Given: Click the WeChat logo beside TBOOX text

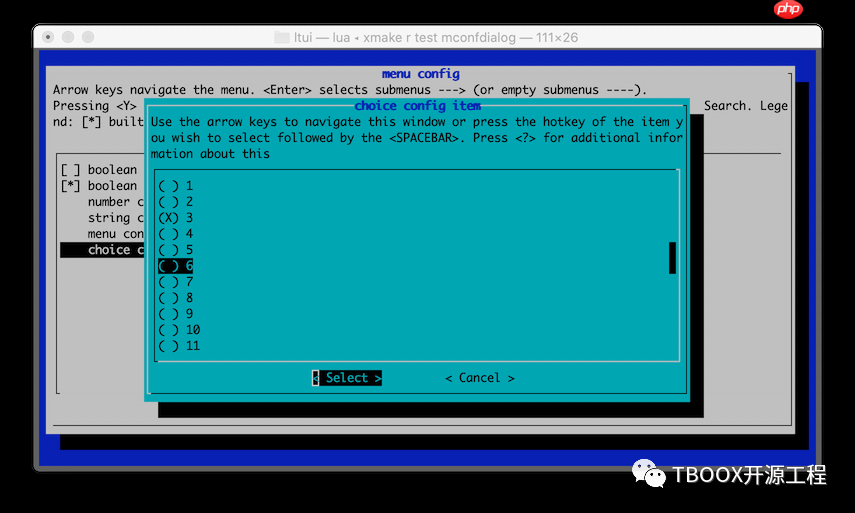Looking at the screenshot, I should (x=648, y=473).
